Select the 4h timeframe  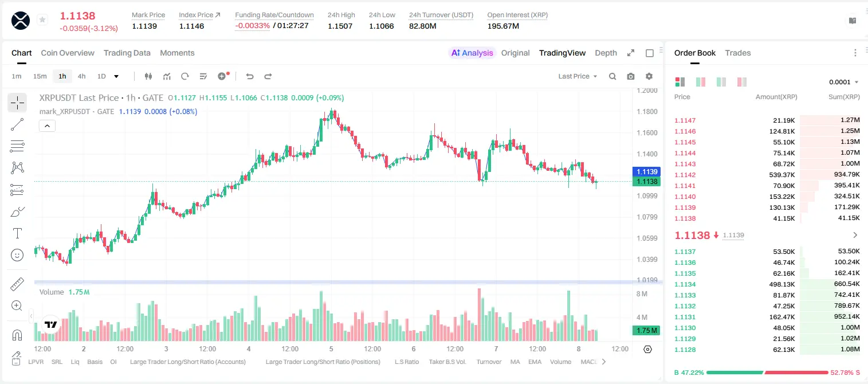[x=81, y=76]
